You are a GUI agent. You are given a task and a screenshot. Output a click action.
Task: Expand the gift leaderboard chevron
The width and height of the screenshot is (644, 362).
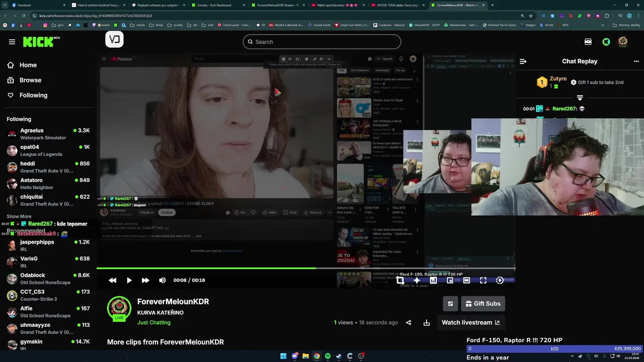click(580, 98)
